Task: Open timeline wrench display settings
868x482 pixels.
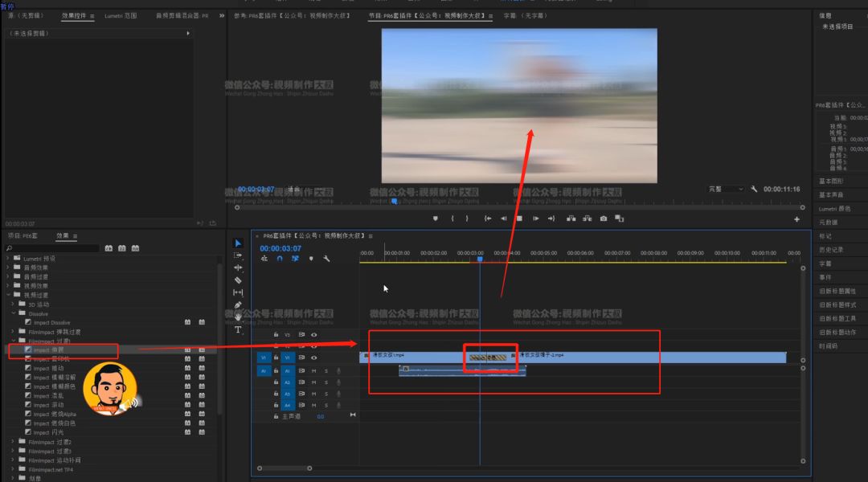Action: (x=327, y=259)
